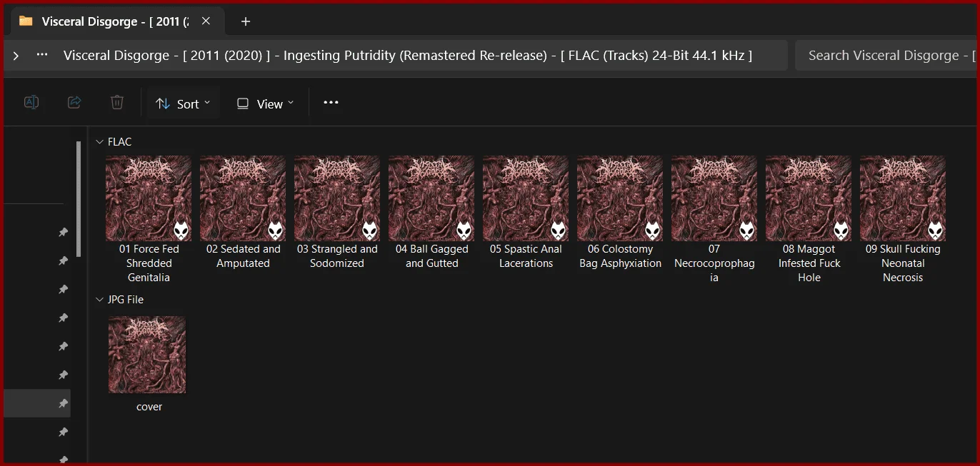Click the '08 Maggot Infested Fuck Hole' file name

coord(809,263)
